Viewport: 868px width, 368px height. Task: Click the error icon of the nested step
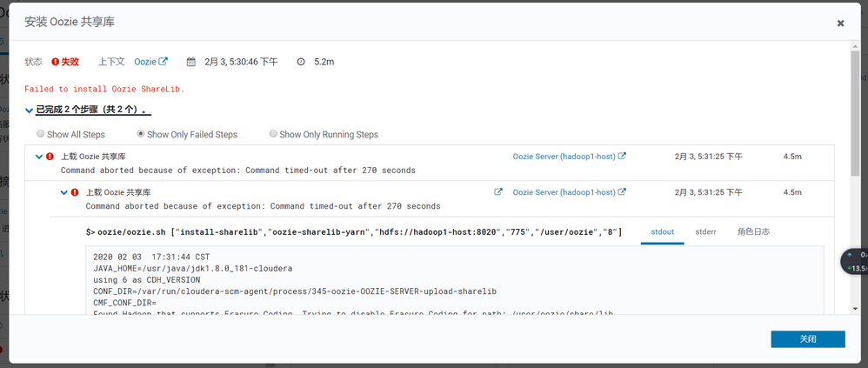click(x=75, y=192)
